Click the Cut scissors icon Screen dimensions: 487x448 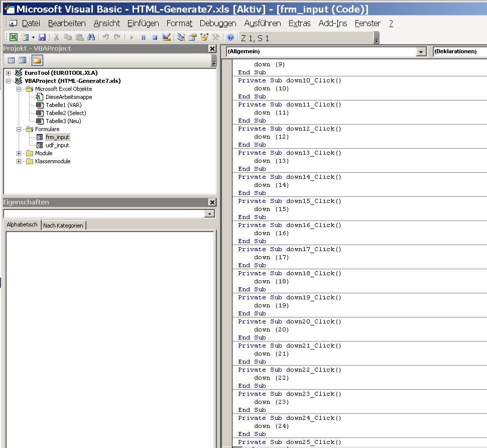pyautogui.click(x=56, y=38)
